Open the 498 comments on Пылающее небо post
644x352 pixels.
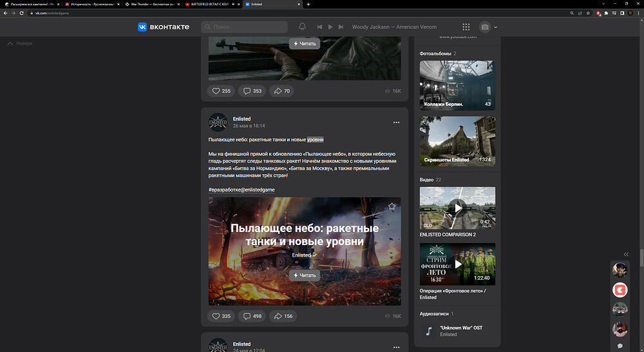[x=252, y=316]
